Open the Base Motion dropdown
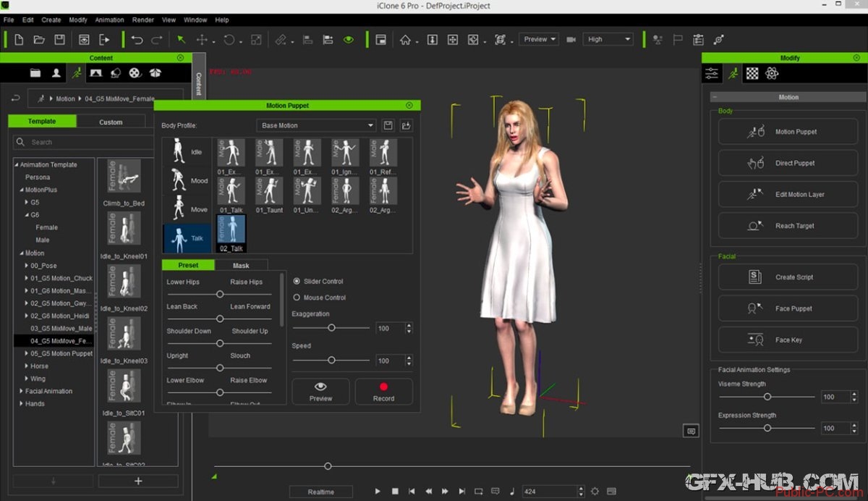Image resolution: width=868 pixels, height=501 pixels. click(316, 125)
